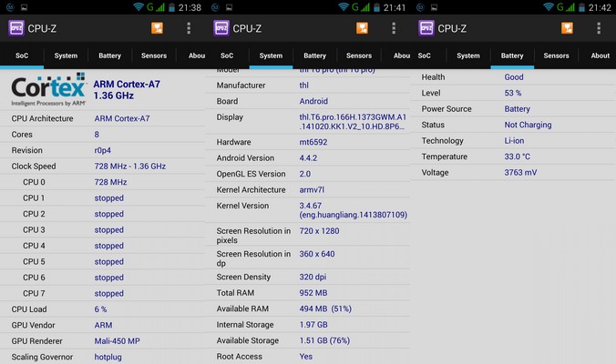Viewport: 616px width, 364px height.
Task: Tap the 'CPU 1' row label
Action: point(34,198)
